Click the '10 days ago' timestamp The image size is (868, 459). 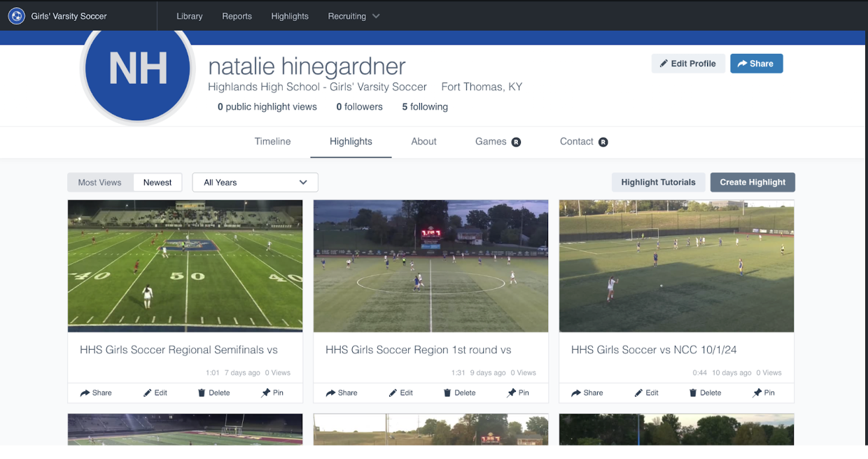point(731,373)
